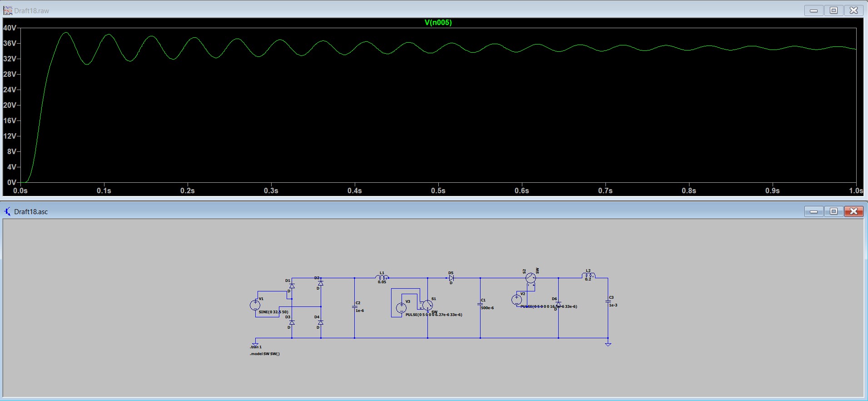Click the 20V label on the vertical axis
This screenshot has height=401, width=868.
pyautogui.click(x=10, y=105)
